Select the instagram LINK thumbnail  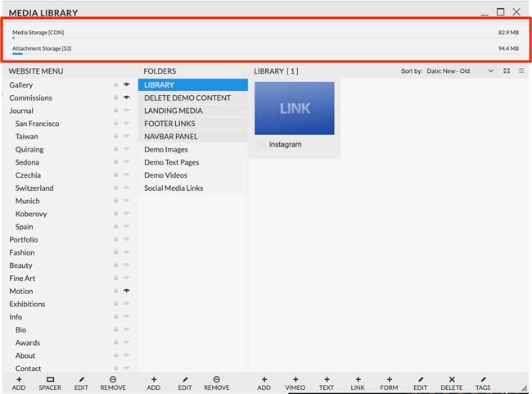click(294, 108)
